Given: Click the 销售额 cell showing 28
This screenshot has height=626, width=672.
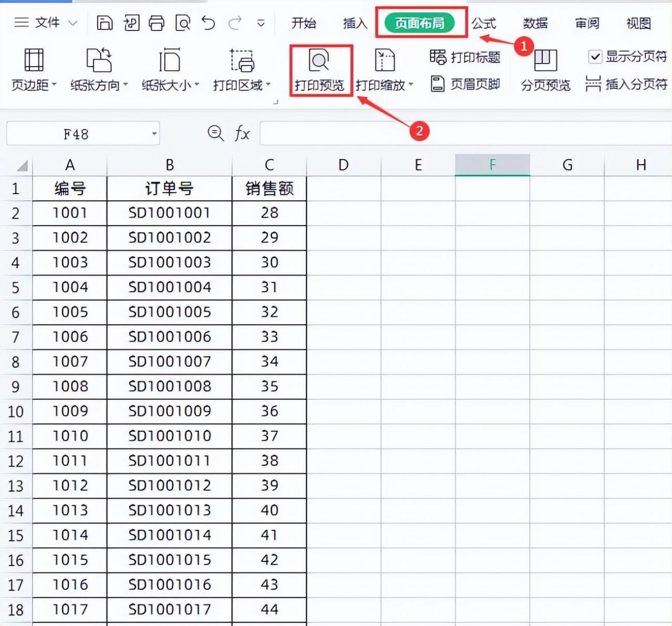Looking at the screenshot, I should (269, 213).
